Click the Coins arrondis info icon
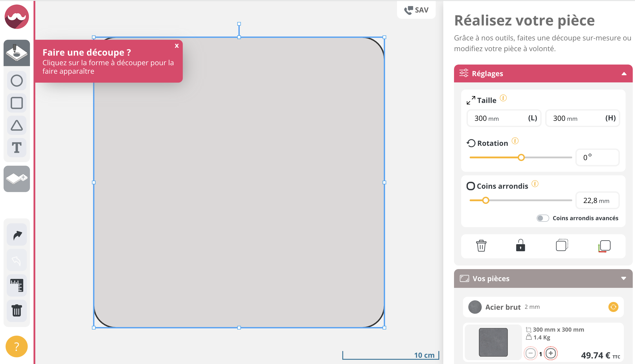 click(x=535, y=184)
